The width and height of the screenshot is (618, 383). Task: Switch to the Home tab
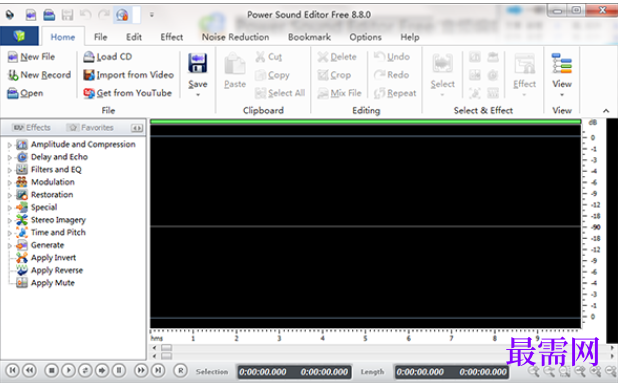pyautogui.click(x=63, y=37)
